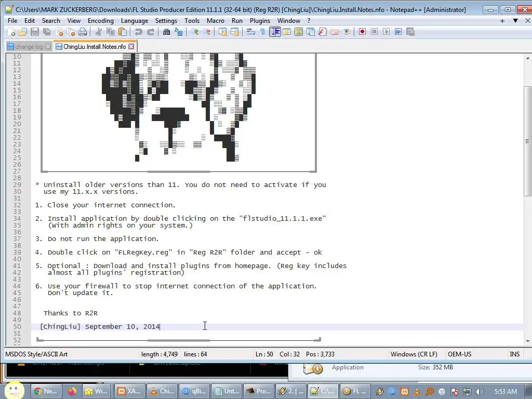The image size is (532, 399).
Task: Toggle INS insert mode in status bar
Action: coord(515,354)
